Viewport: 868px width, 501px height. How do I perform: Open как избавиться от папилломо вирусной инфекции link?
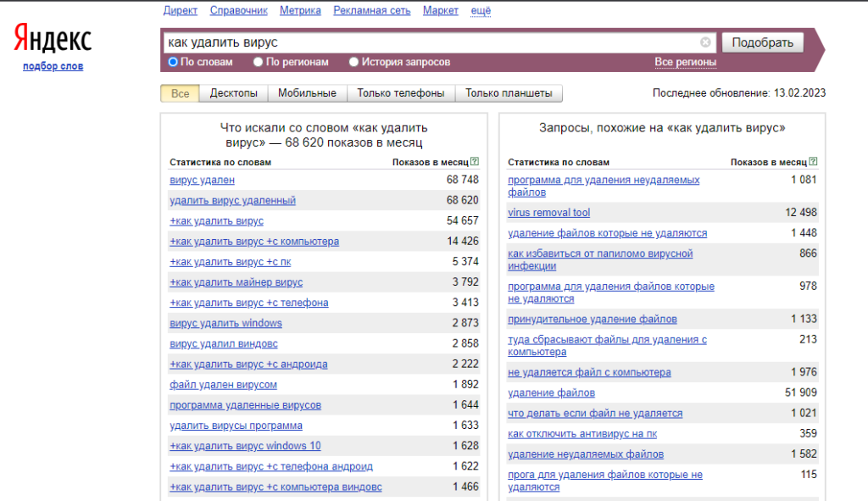[601, 259]
